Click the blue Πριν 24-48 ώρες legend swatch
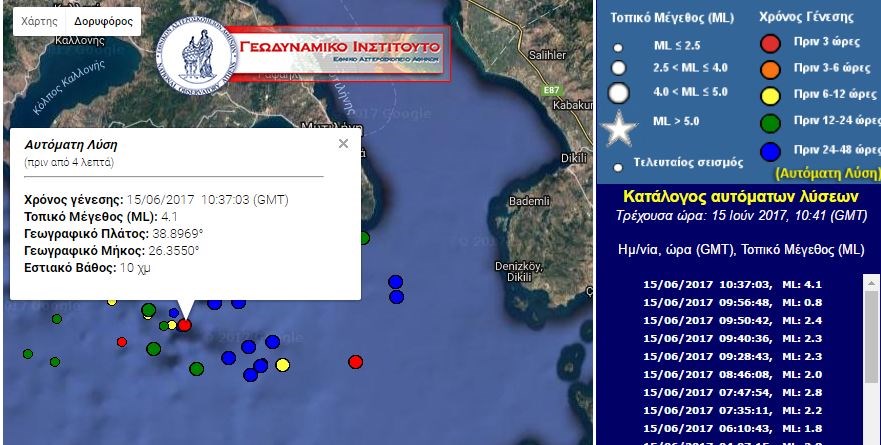This screenshot has width=881, height=445. point(770,152)
